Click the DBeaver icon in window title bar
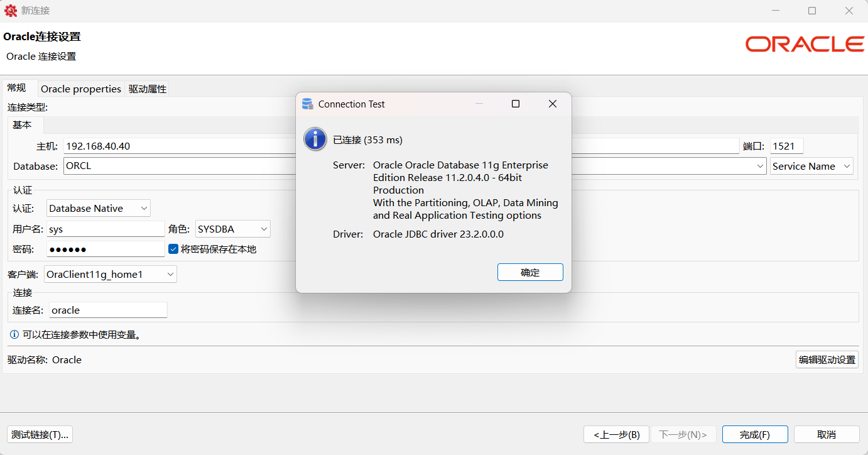 click(x=11, y=11)
